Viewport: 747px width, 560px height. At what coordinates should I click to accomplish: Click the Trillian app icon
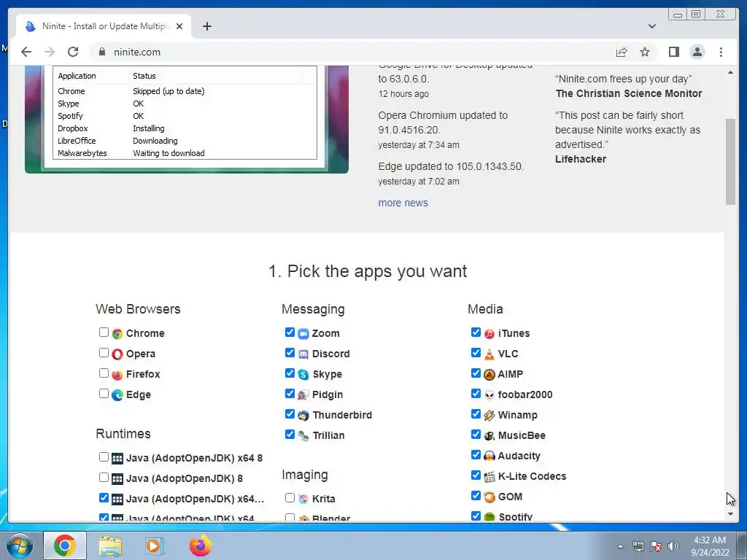click(303, 436)
